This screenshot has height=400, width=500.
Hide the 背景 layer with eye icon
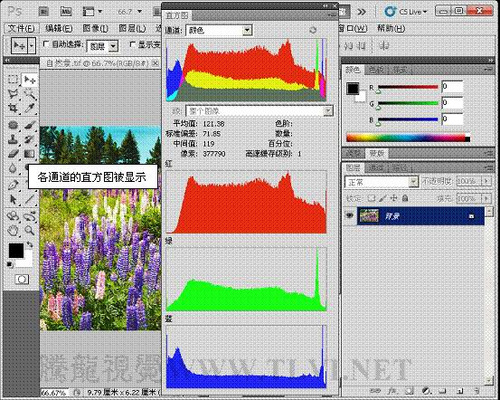[x=349, y=216]
